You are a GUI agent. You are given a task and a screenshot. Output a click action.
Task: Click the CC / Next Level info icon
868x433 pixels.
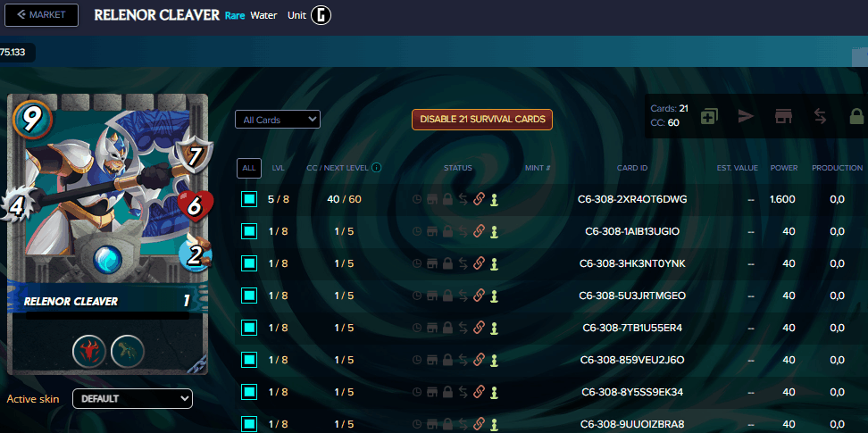tap(377, 167)
